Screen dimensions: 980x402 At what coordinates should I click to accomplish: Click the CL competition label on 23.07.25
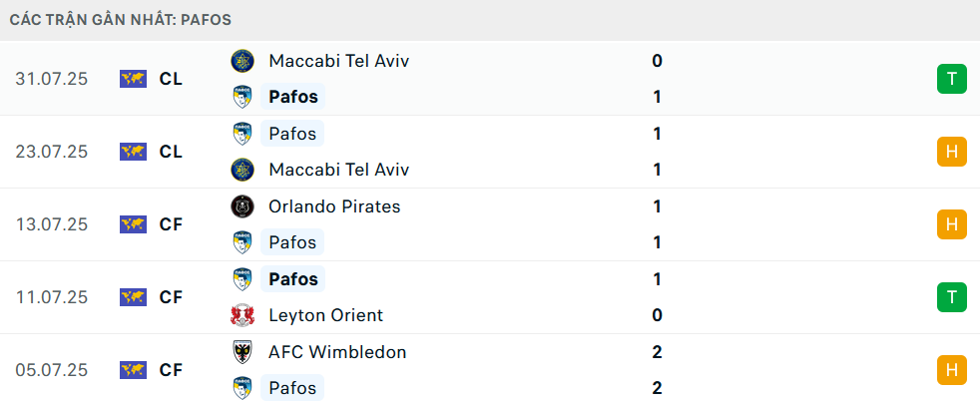coord(171,152)
